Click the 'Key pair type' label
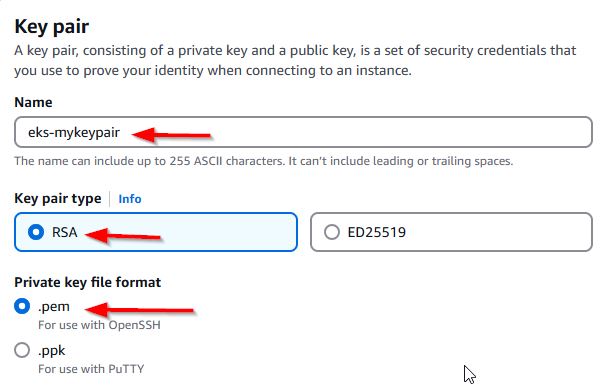The height and width of the screenshot is (391, 605). (x=58, y=198)
